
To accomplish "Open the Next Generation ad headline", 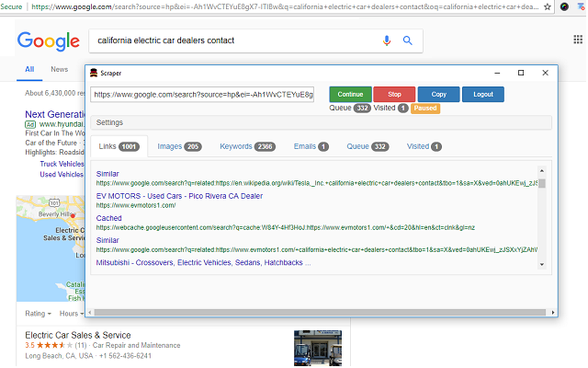I will pos(55,114).
